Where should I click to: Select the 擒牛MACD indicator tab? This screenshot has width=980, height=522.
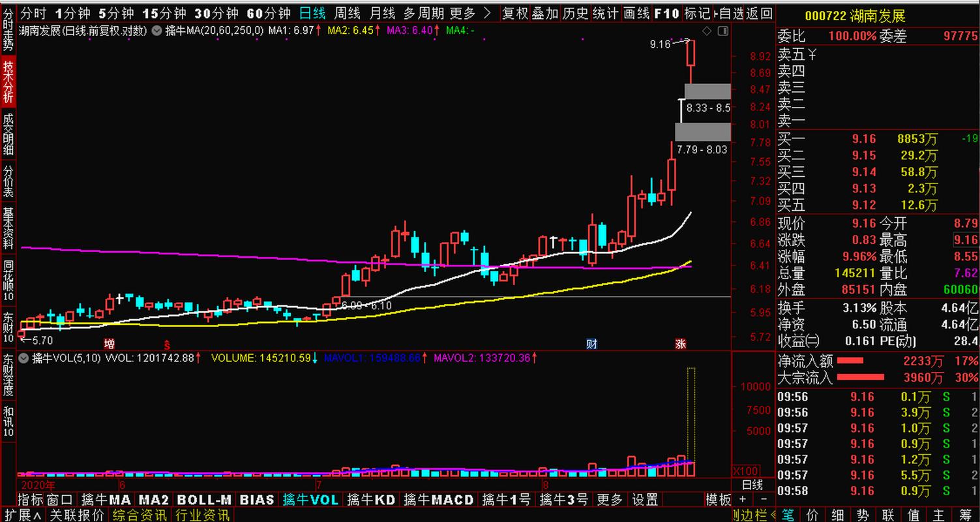(439, 500)
